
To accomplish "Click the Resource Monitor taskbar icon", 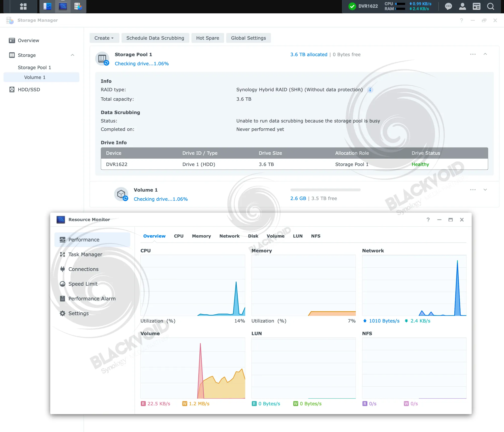I will pyautogui.click(x=63, y=6).
